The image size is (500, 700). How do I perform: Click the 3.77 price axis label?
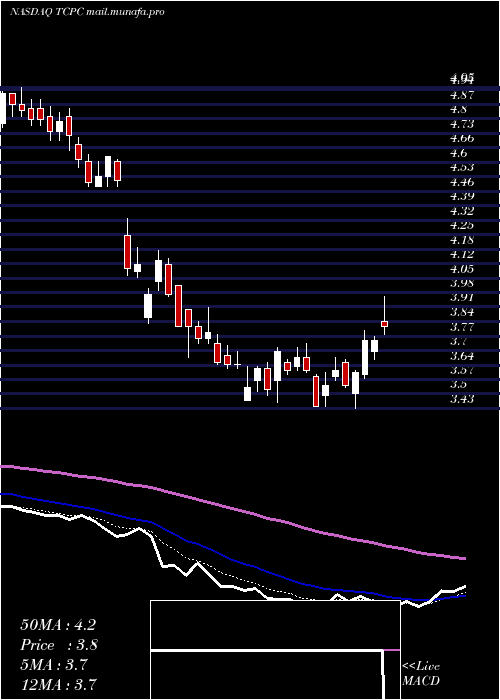pyautogui.click(x=462, y=327)
